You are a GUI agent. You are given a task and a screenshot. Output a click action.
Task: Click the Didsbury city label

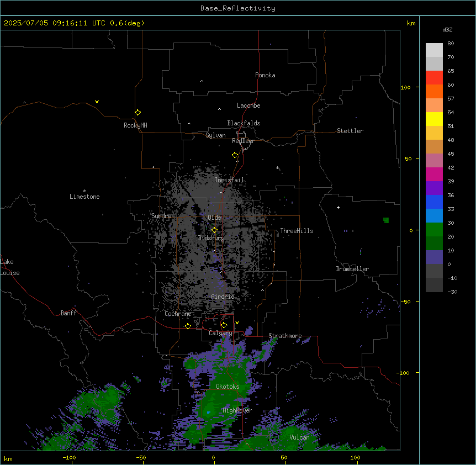click(211, 238)
